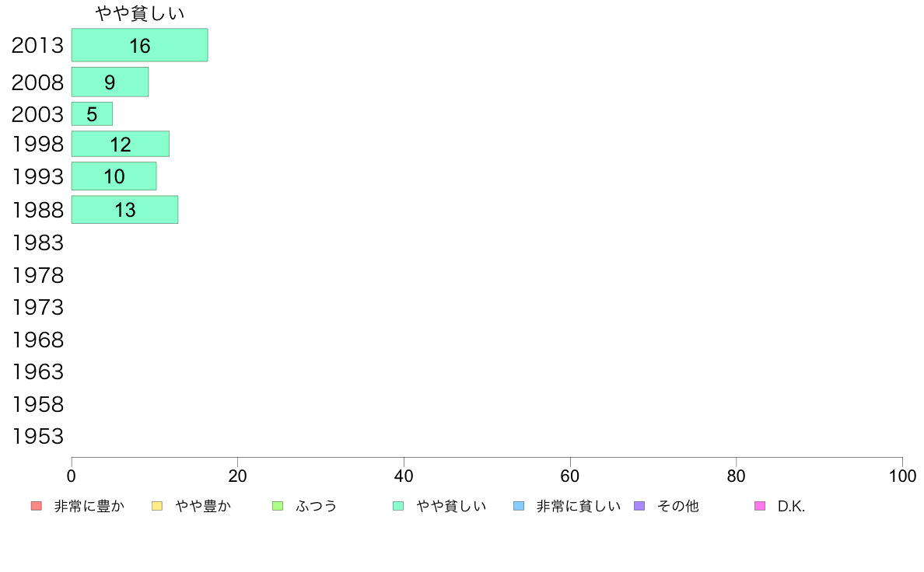
Task: Select the 2008 bar showing 9
Action: click(x=110, y=82)
